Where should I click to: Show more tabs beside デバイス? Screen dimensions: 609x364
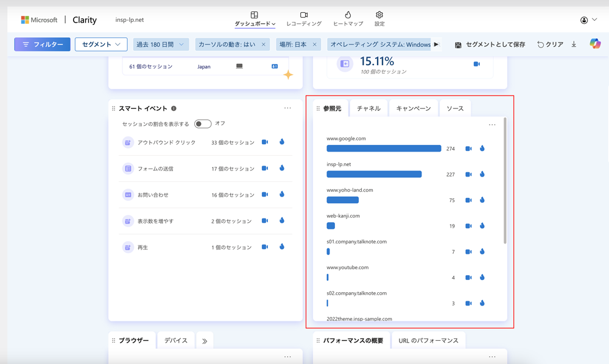tap(205, 341)
